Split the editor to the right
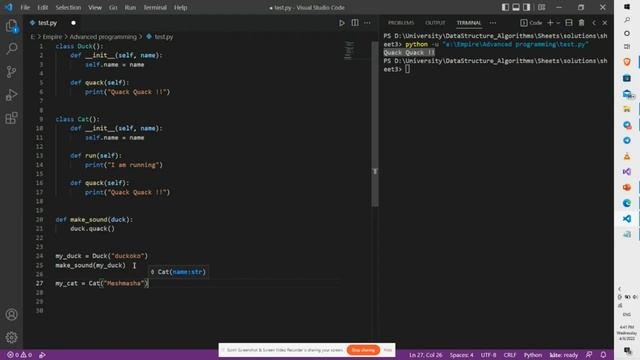The image size is (640, 360). coord(355,23)
